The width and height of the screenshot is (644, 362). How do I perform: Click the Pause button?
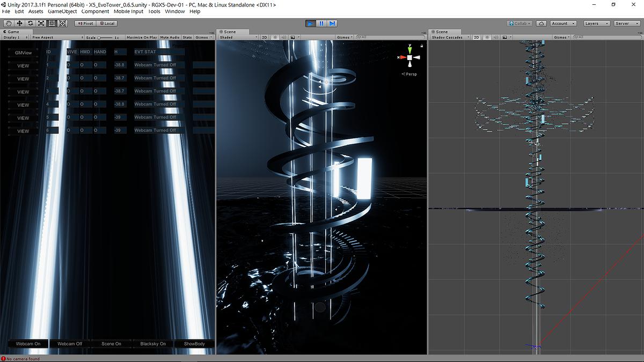(321, 24)
